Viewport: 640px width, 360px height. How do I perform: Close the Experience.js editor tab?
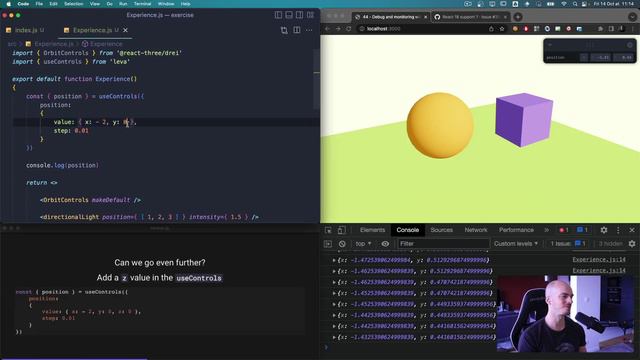point(125,30)
